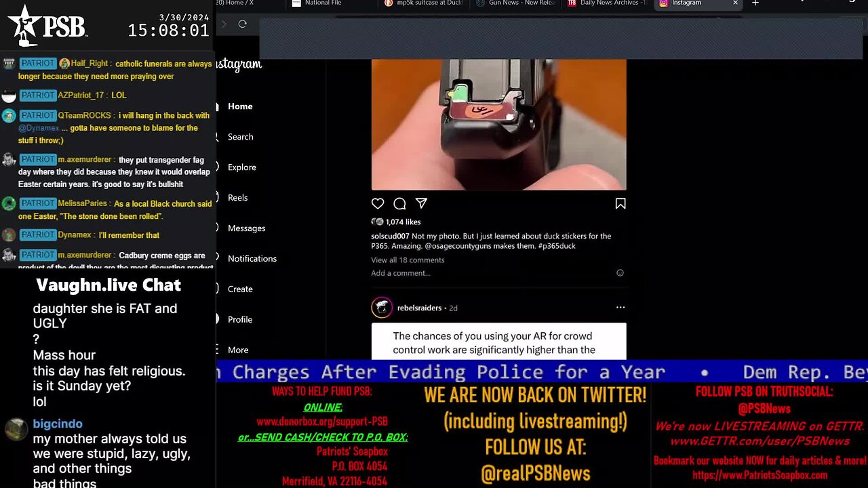Open the #p365duck hashtag
This screenshot has width=868, height=488.
coord(557,246)
